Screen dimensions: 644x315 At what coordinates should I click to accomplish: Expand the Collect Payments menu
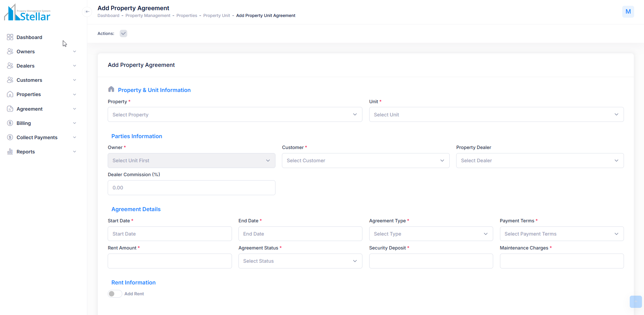(41, 137)
